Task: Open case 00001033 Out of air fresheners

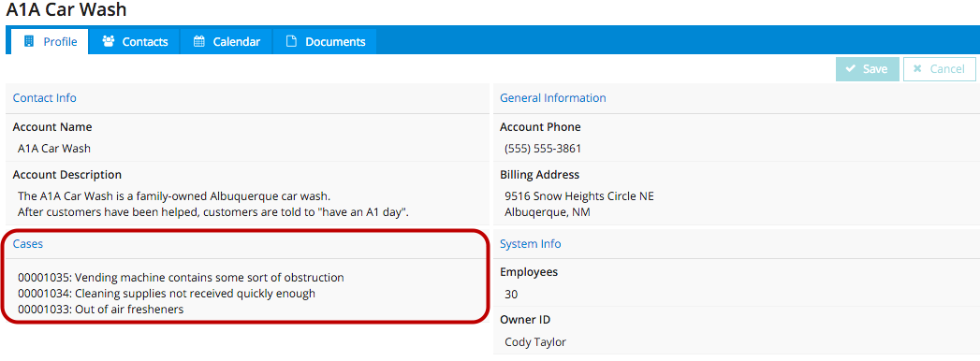Action: [x=101, y=310]
